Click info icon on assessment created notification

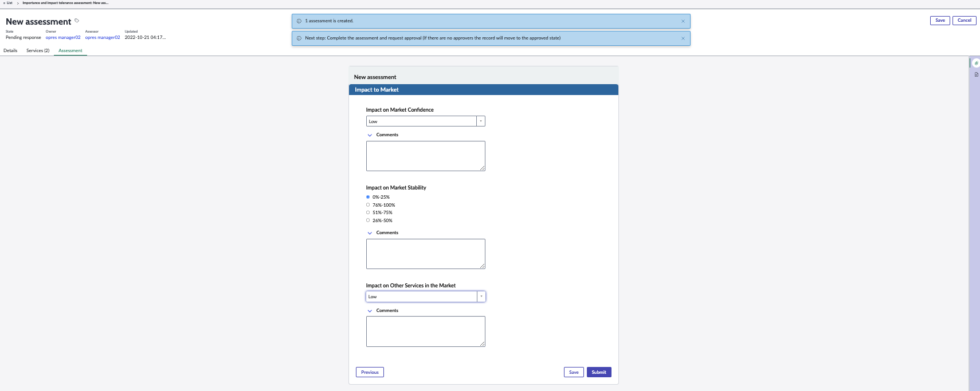[x=299, y=21]
